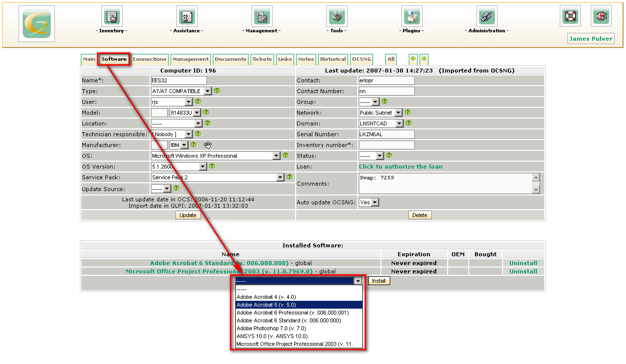Open the Service Pack 2 dropdown
This screenshot has width=626, height=364.
coord(218,177)
